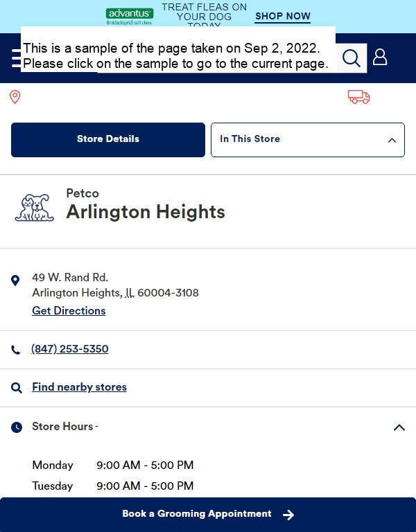
Task: Click the clock icon beside Store Hours
Action: coord(17,427)
